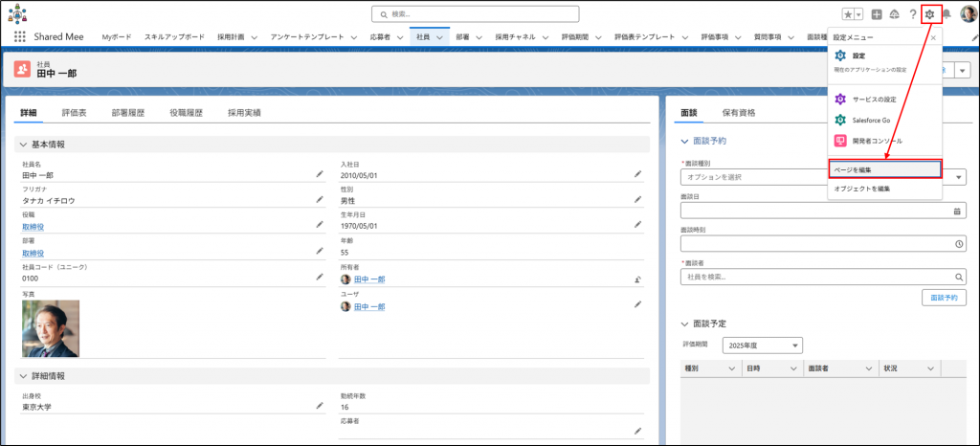Open the 取締役 link under 役職
The image size is (980, 446).
pos(33,227)
